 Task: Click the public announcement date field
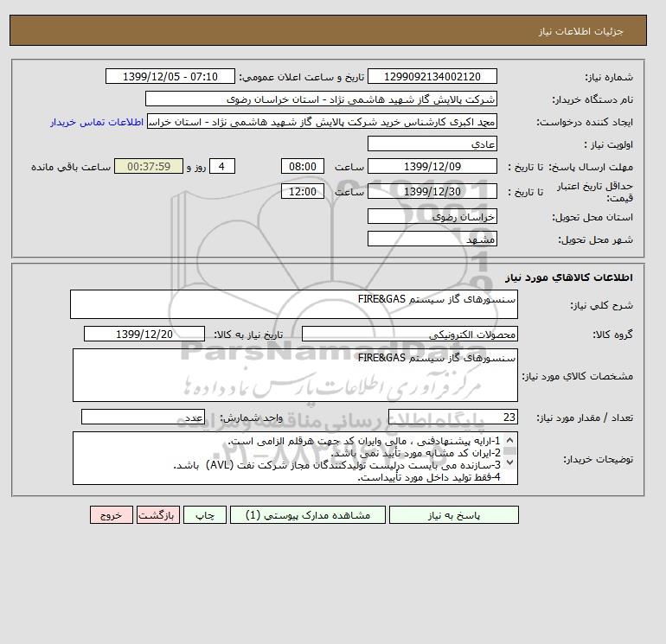(170, 76)
